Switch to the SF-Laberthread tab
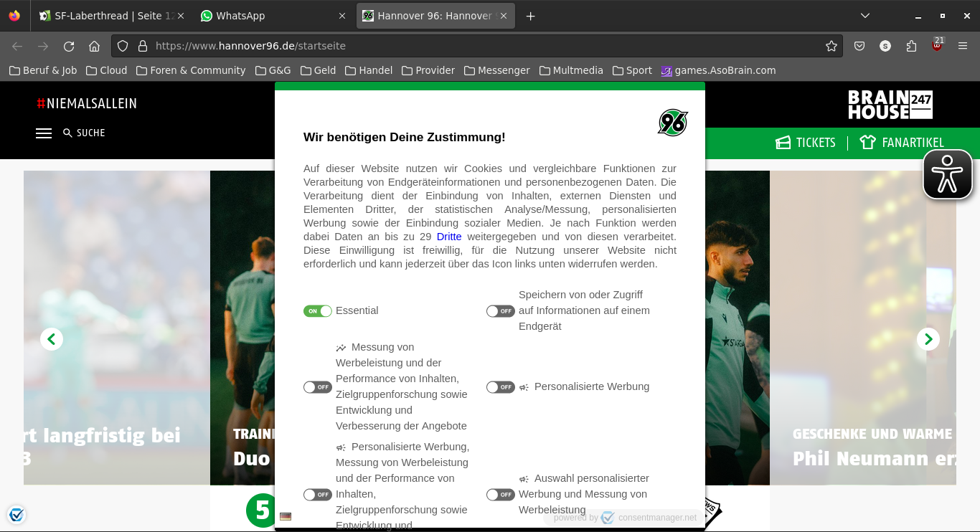This screenshot has height=532, width=980. point(111,16)
